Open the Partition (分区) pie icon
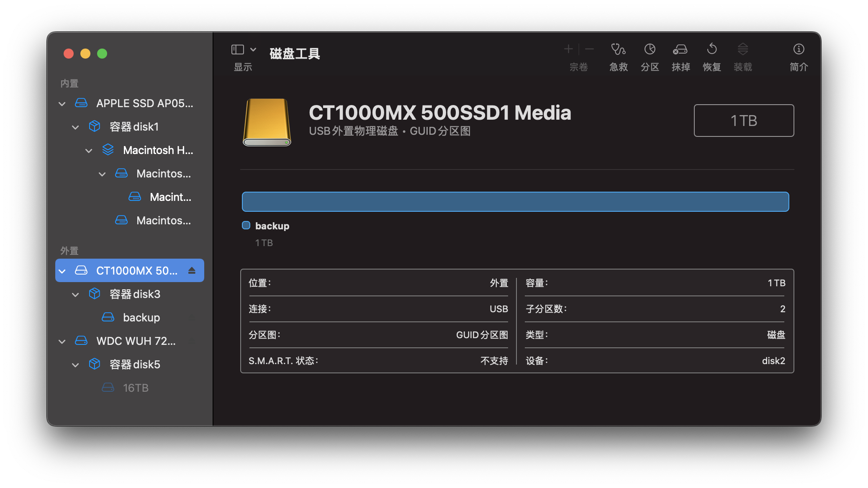Screen dimensions: 868x488 pyautogui.click(x=650, y=49)
